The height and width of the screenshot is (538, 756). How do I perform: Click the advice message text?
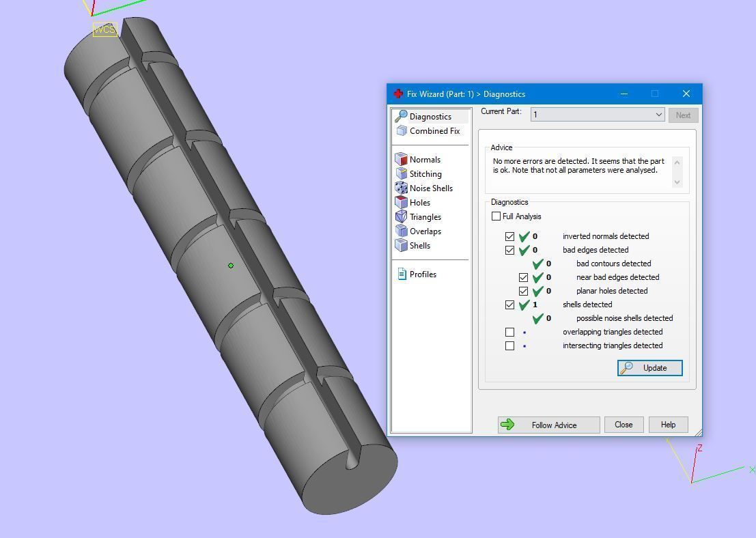[578, 165]
